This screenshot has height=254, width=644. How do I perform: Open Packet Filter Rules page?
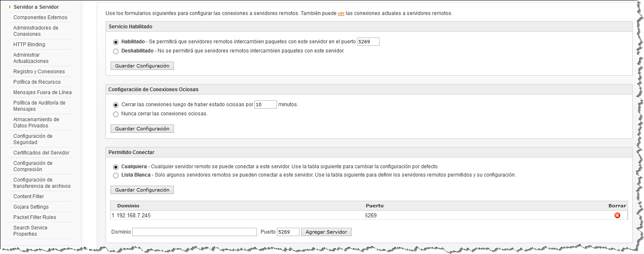tap(35, 217)
